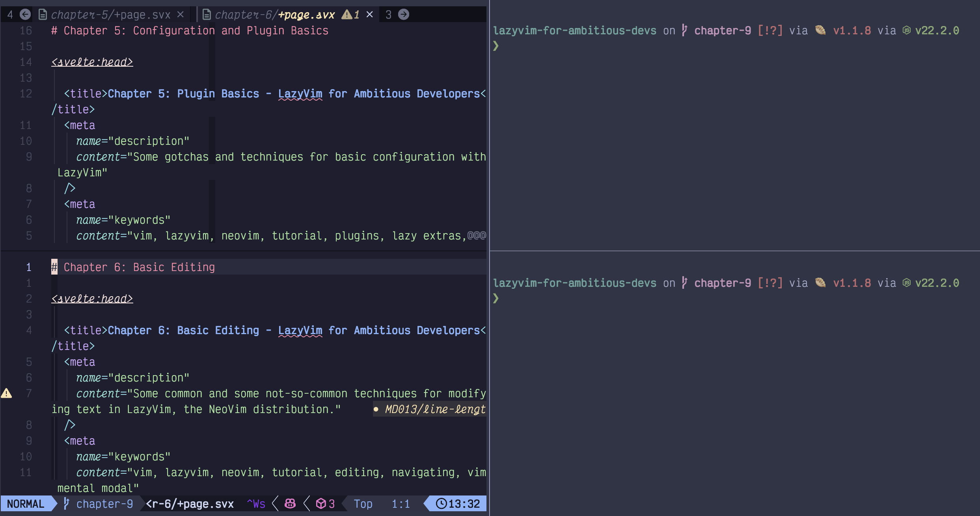The height and width of the screenshot is (516, 980).
Task: Click the number 4 left of tabs
Action: tap(10, 15)
